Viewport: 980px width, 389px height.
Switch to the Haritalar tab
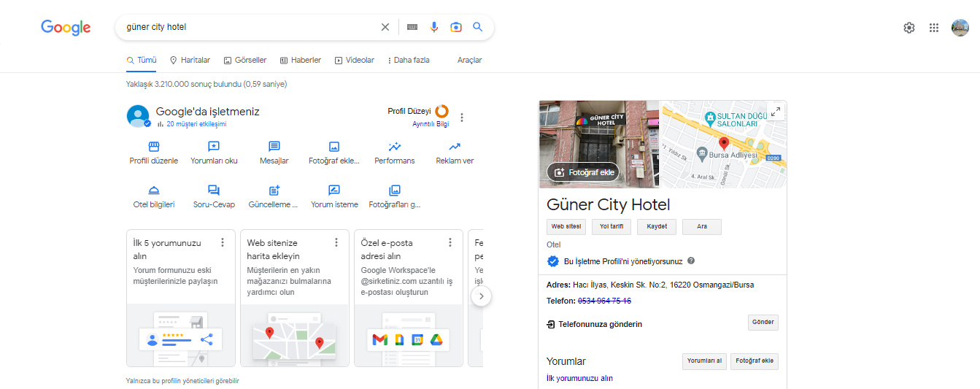190,60
